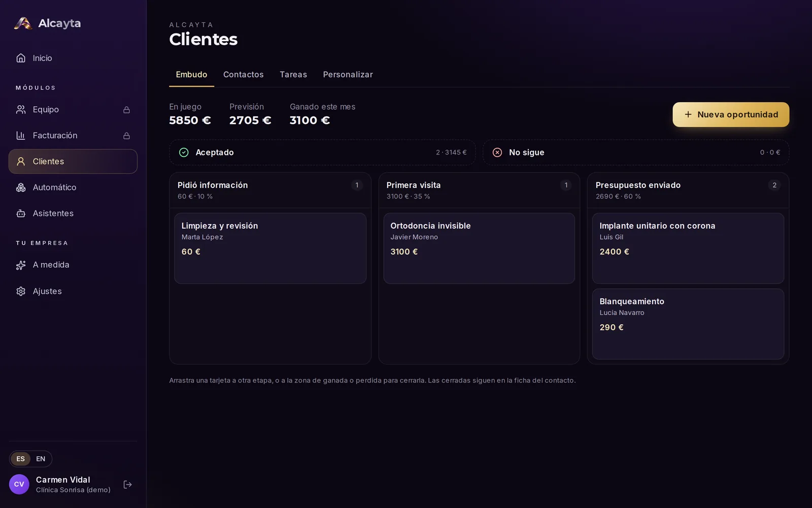Click the Ganado este mes 3100 € value
This screenshot has width=812, height=508.
310,120
